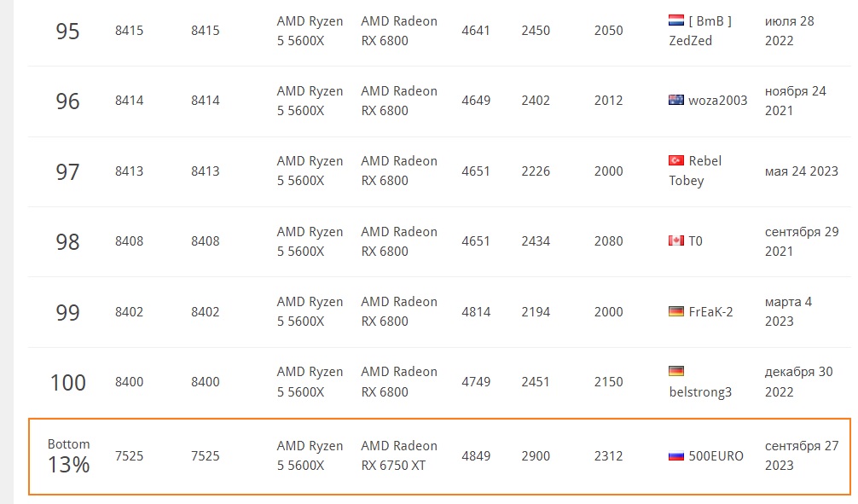The image size is (858, 504).
Task: Open the belstrong3 user profile
Action: (x=700, y=392)
